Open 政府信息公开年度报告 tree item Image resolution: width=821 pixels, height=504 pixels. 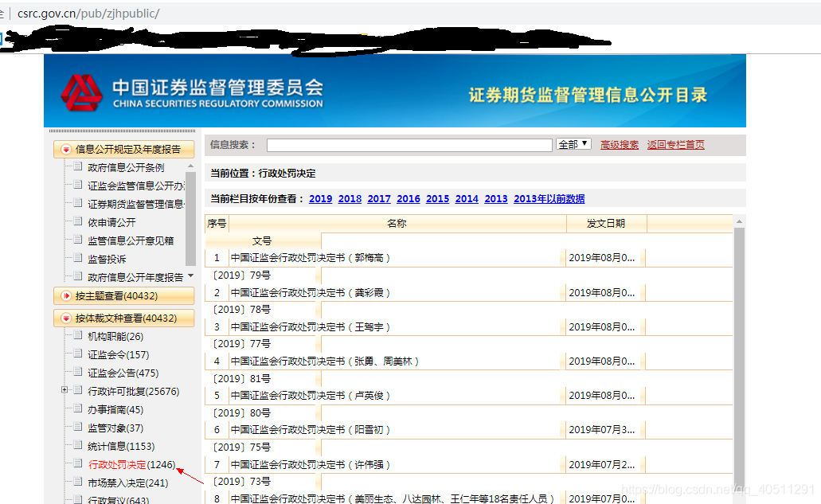click(135, 277)
